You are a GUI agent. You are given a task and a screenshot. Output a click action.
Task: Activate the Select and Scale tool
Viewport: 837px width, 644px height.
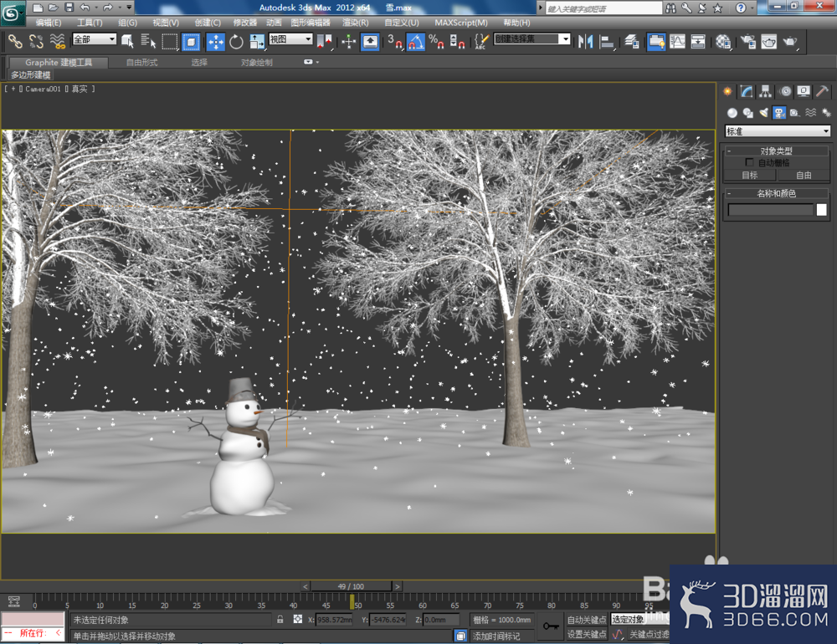point(257,42)
